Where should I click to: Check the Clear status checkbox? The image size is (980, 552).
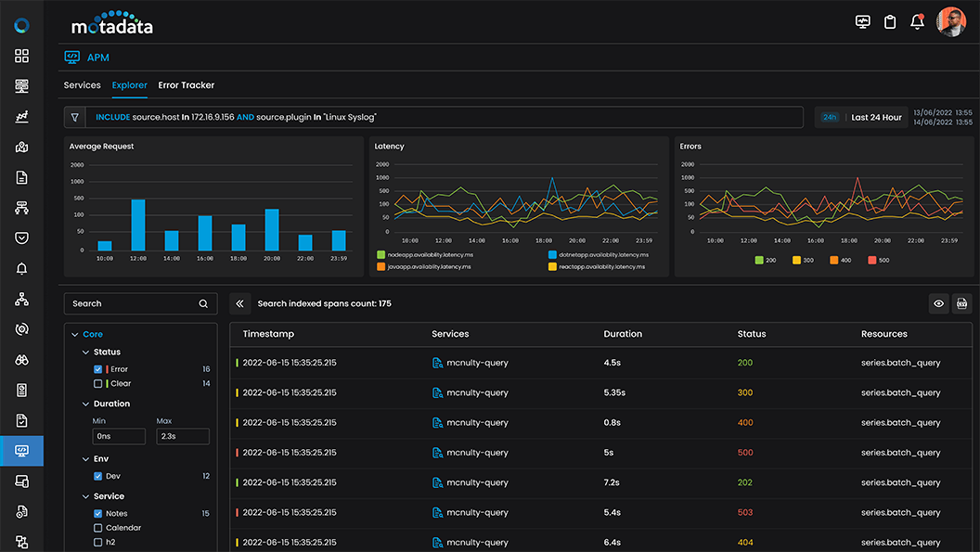(x=97, y=383)
